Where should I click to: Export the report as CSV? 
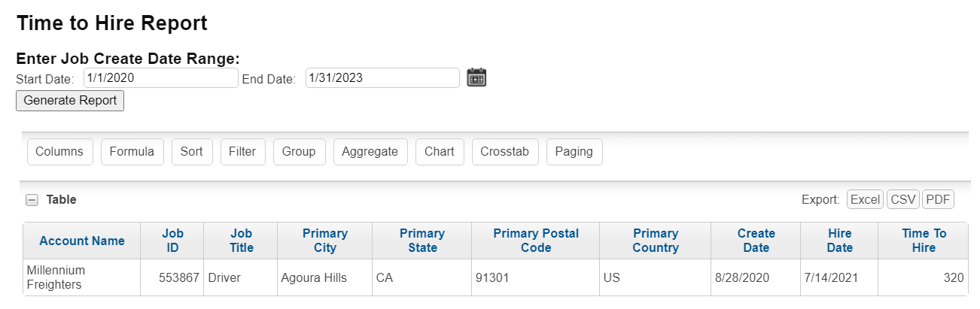coord(902,199)
